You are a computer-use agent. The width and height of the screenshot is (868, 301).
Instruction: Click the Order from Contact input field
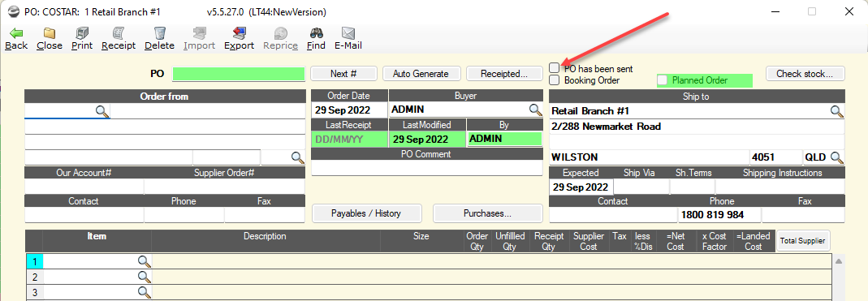[x=84, y=215]
